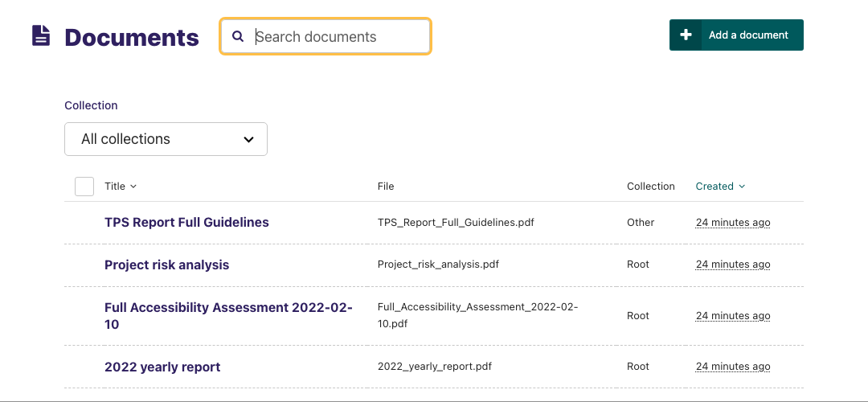868x402 pixels.
Task: Click the 2022_yearly_report.pdf file name
Action: tap(434, 367)
